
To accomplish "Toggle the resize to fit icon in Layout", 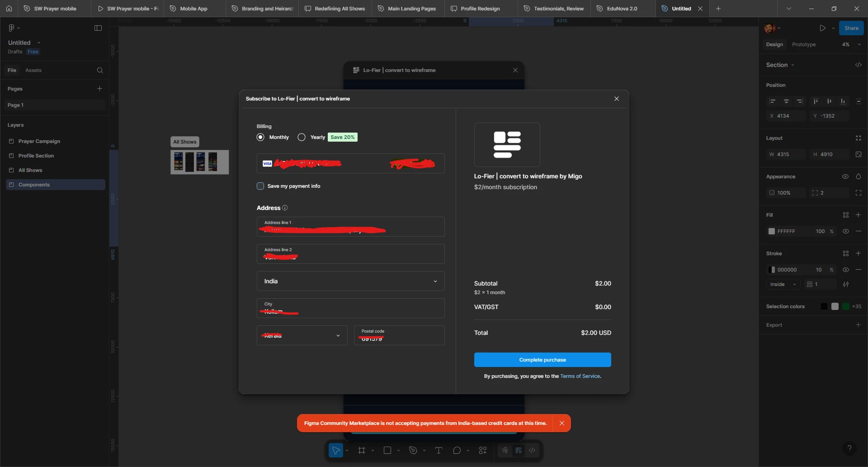I will (x=858, y=138).
